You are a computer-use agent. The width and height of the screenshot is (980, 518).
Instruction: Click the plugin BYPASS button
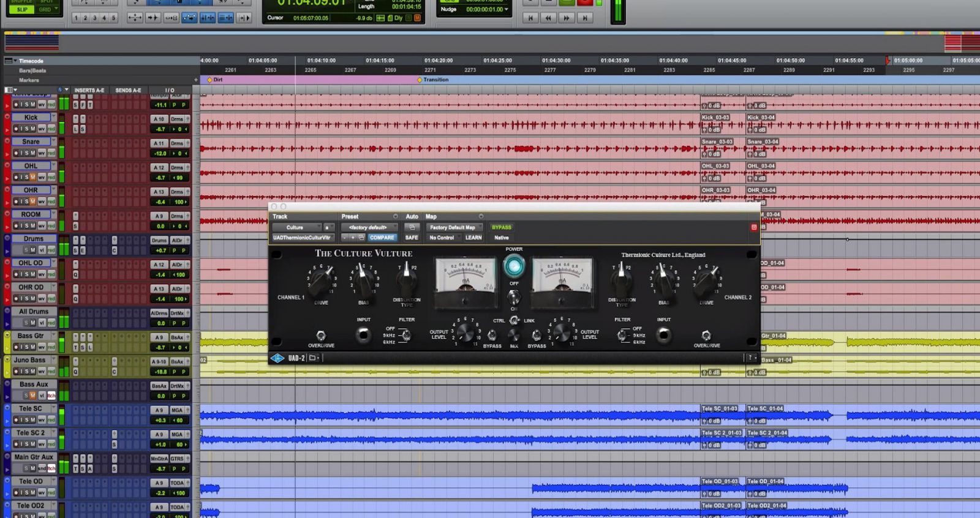501,227
